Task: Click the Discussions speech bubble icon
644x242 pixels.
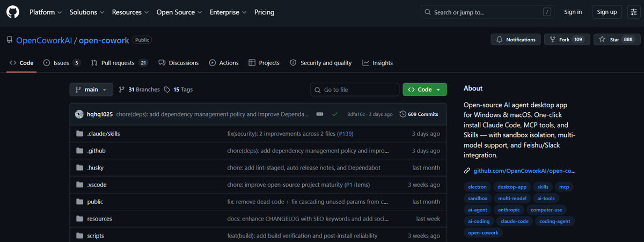Action: pos(162,63)
